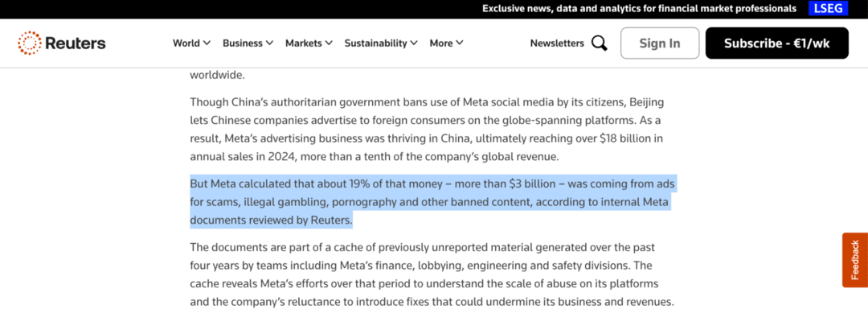Click the exclusive news LSEG banner text
This screenshot has width=868, height=326.
[x=639, y=8]
